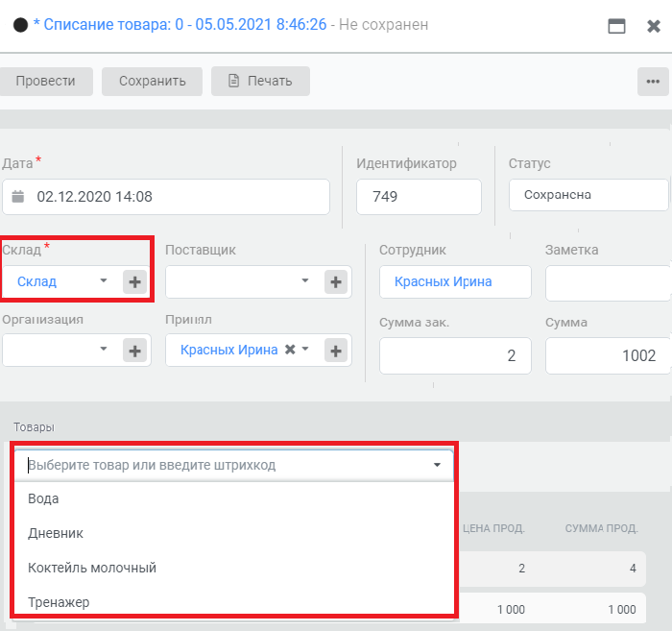Click the Печать button
Viewport: 672px width, 631px height.
click(x=260, y=81)
